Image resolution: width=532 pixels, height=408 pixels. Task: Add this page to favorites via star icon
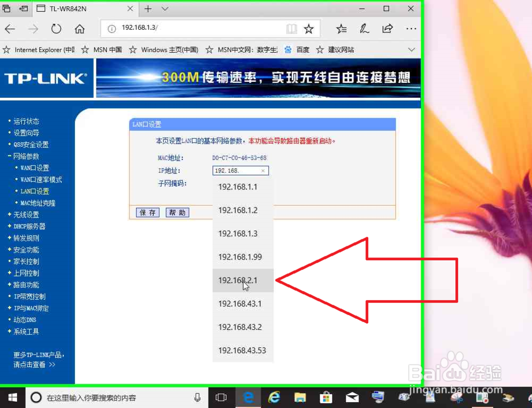309,29
